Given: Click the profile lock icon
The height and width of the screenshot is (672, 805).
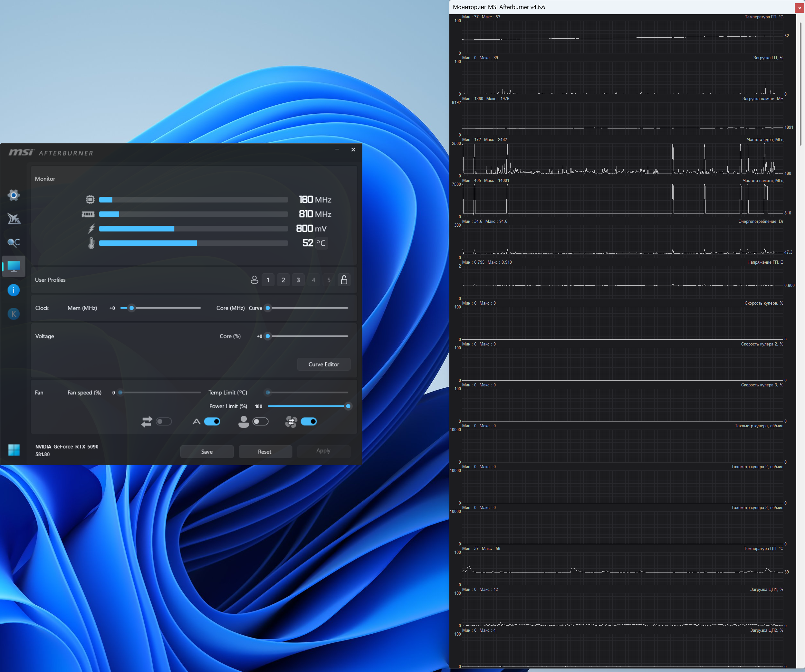Looking at the screenshot, I should [344, 280].
